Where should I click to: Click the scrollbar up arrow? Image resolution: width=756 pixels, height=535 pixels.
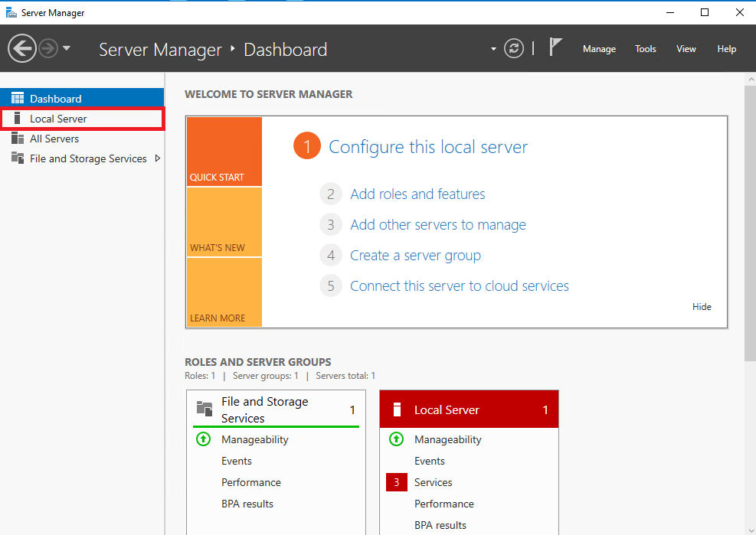(751, 79)
